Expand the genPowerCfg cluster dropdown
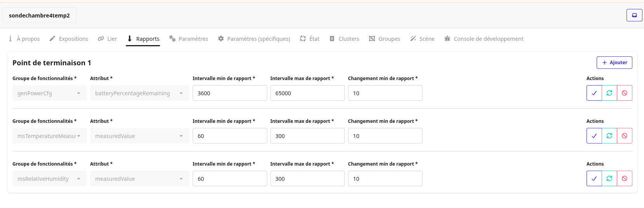The image size is (644, 208). (x=50, y=93)
